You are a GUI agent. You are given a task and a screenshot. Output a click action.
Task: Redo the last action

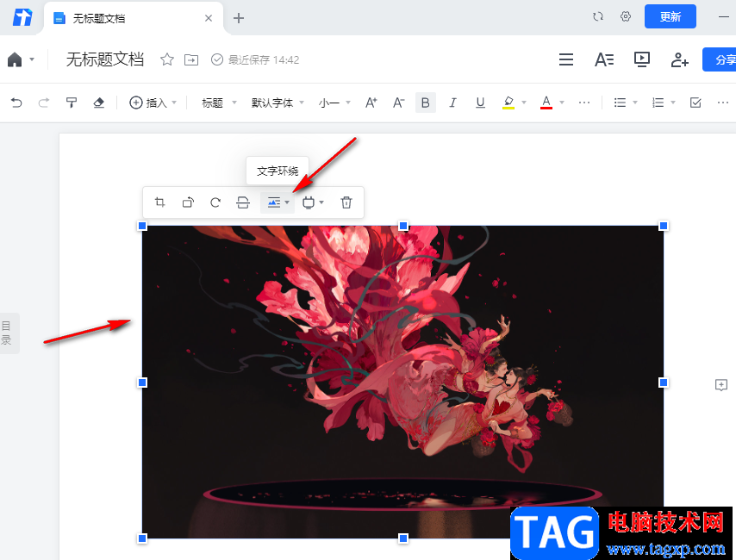(44, 103)
